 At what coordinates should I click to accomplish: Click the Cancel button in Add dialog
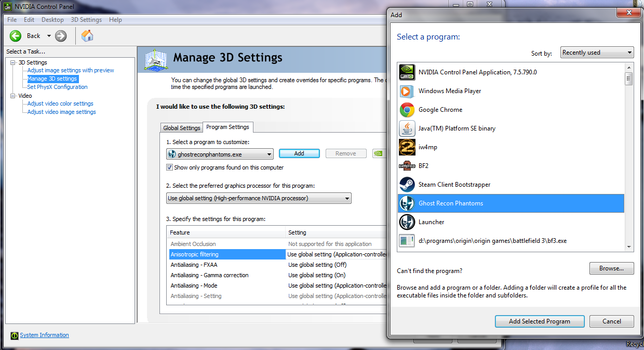tap(612, 321)
